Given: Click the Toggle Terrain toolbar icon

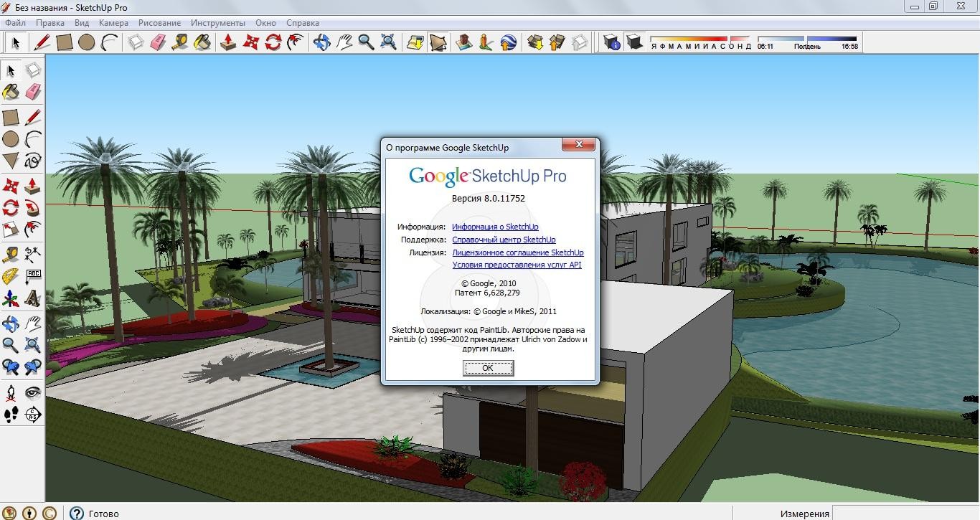Looking at the screenshot, I should [438, 42].
